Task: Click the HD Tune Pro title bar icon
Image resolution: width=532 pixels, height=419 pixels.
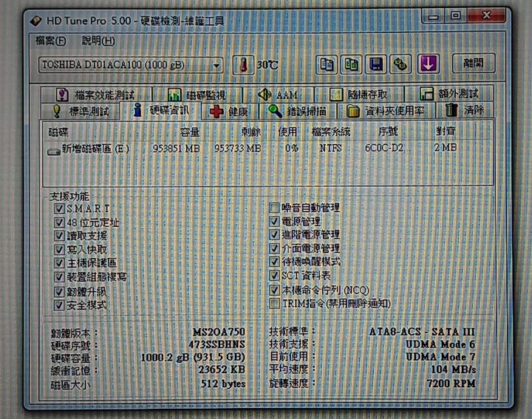Action: pos(36,21)
